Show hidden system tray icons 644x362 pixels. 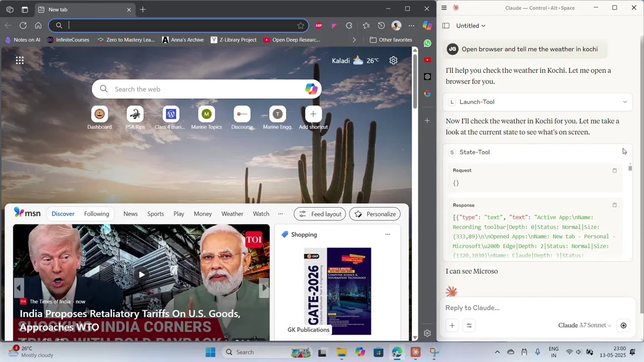coord(497,352)
